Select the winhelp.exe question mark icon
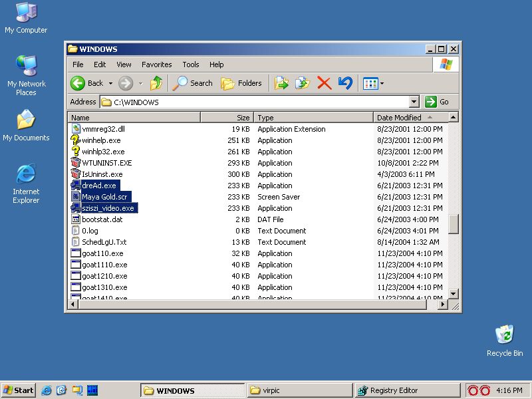Screen dimensions: 532x399 75,140
